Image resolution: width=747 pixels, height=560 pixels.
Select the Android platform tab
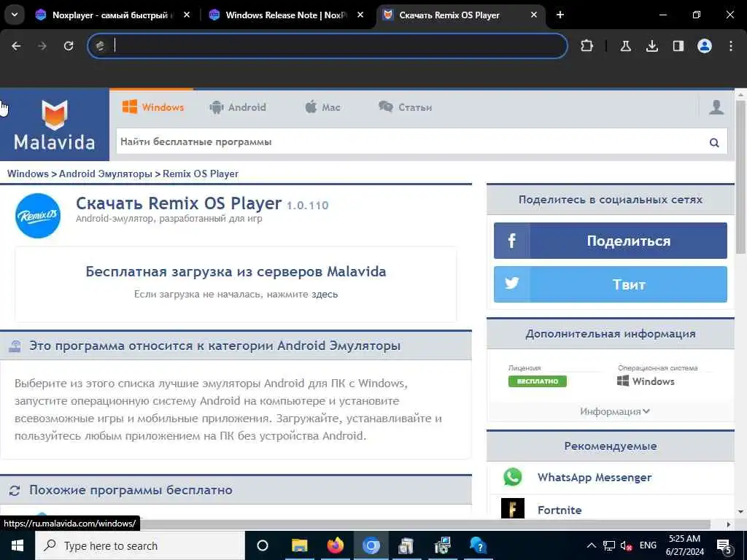pyautogui.click(x=238, y=107)
